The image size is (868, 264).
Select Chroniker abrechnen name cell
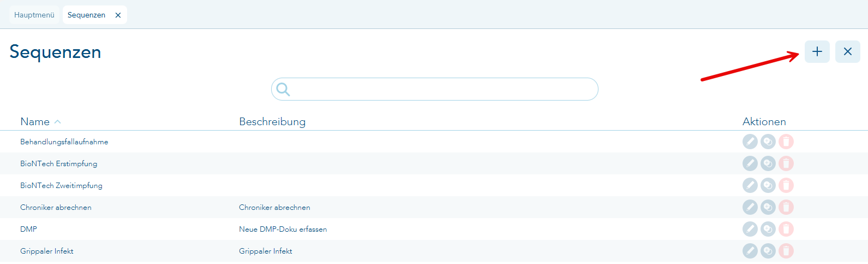(56, 207)
